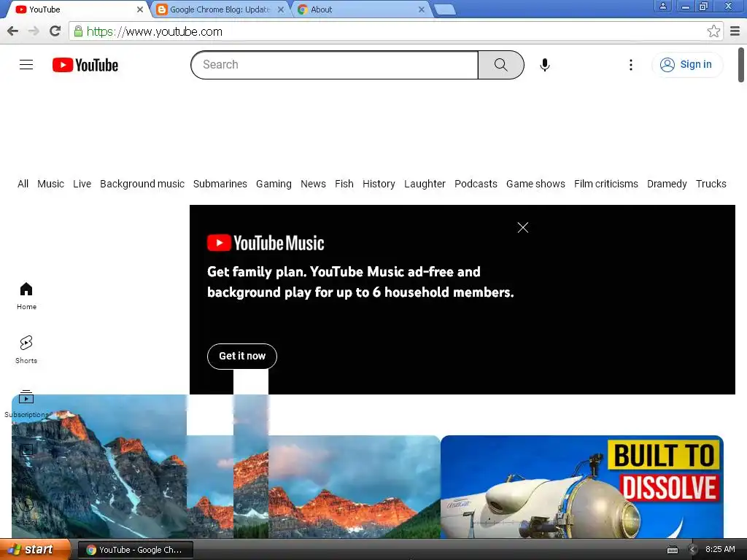The image size is (747, 560).
Task: Select the Gaming chip
Action: [x=274, y=184]
